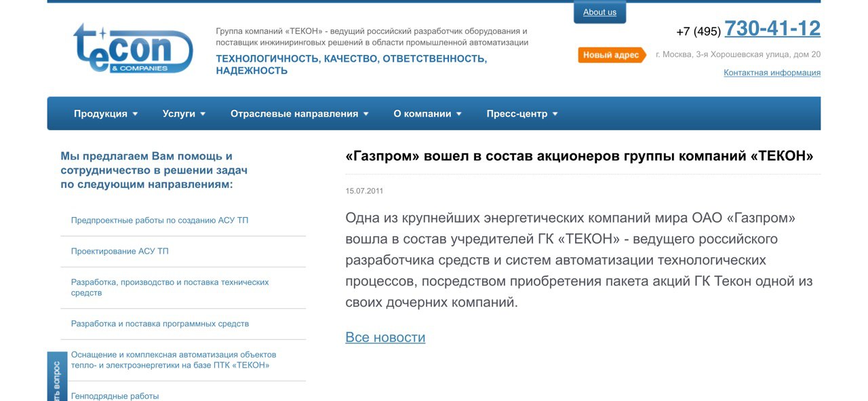
Task: Expand the arrow next to Продукция
Action: point(135,114)
